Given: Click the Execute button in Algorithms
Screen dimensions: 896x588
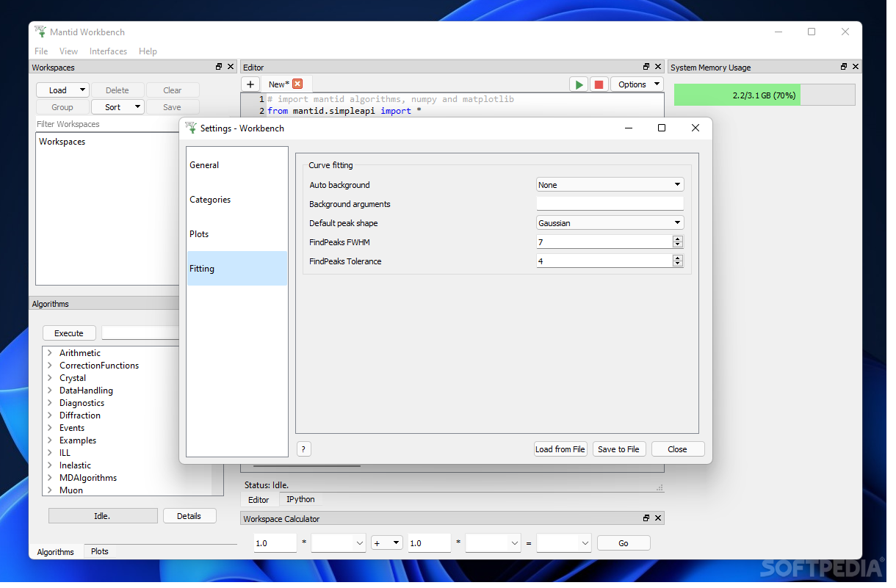Looking at the screenshot, I should coord(69,333).
